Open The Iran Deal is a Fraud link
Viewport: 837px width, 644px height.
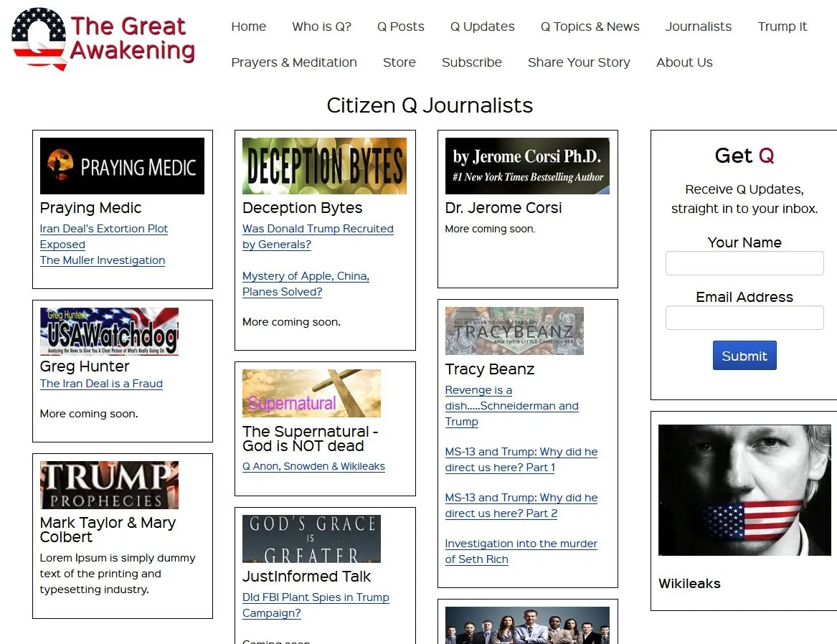coord(101,384)
